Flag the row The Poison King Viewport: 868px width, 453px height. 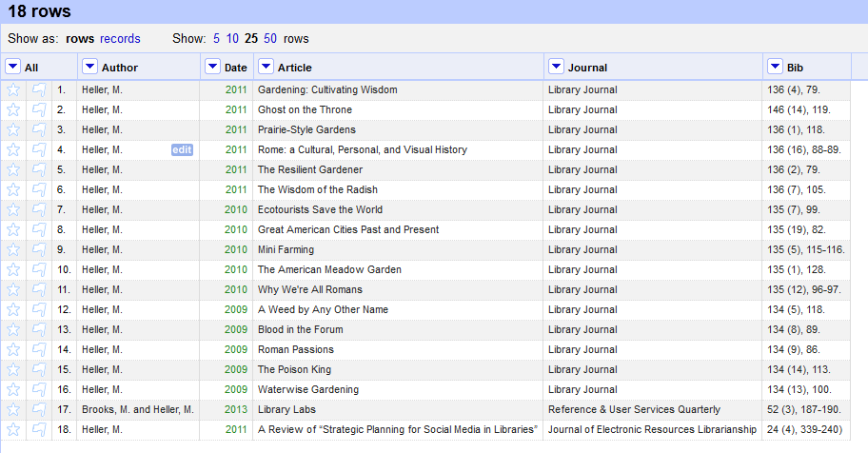tap(39, 369)
